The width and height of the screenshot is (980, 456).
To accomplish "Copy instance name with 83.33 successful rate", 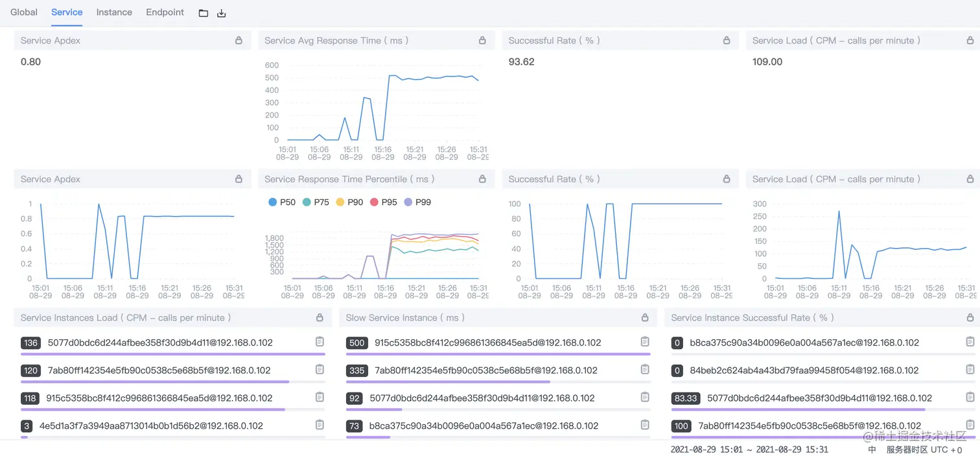I will click(x=970, y=398).
